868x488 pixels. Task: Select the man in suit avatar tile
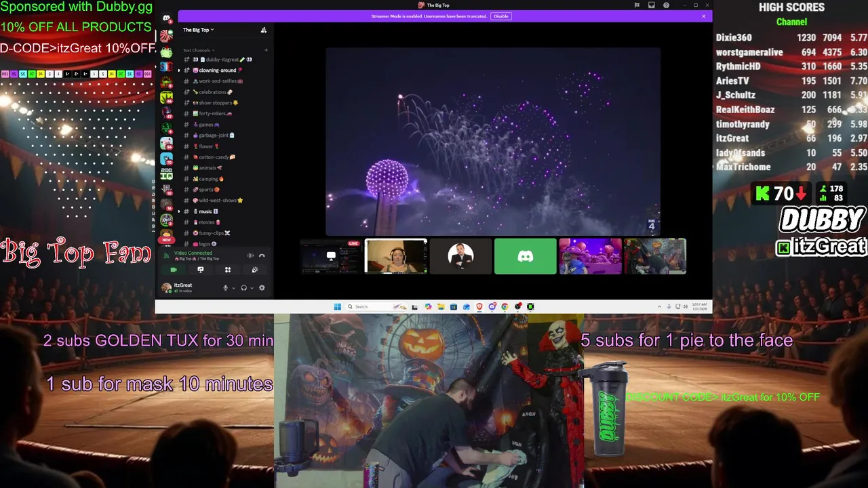(460, 256)
